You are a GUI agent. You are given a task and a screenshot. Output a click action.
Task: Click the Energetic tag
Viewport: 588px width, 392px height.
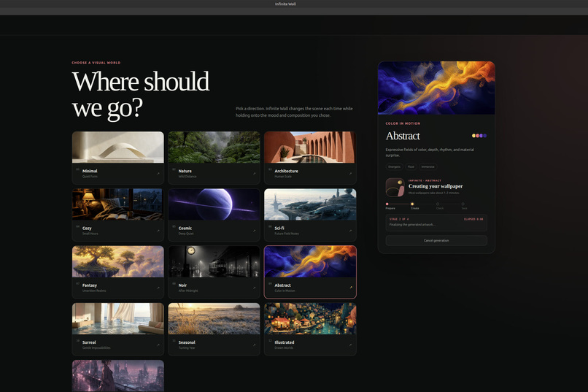tap(394, 166)
